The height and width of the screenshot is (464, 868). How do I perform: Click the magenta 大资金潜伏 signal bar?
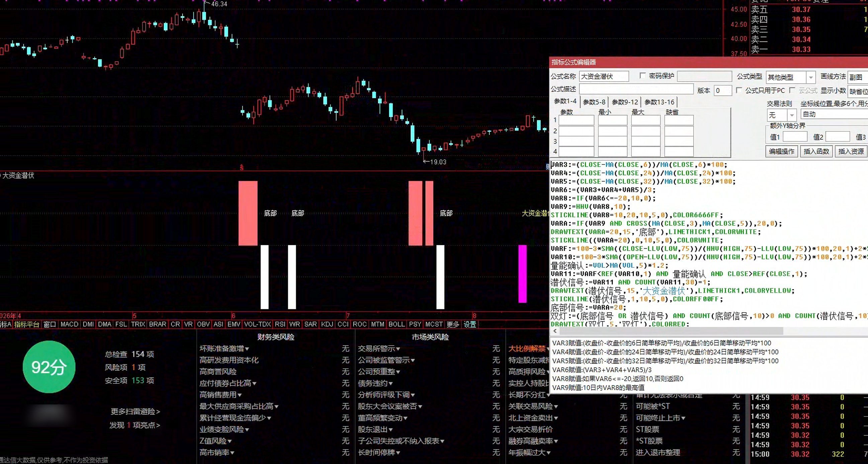coord(522,274)
